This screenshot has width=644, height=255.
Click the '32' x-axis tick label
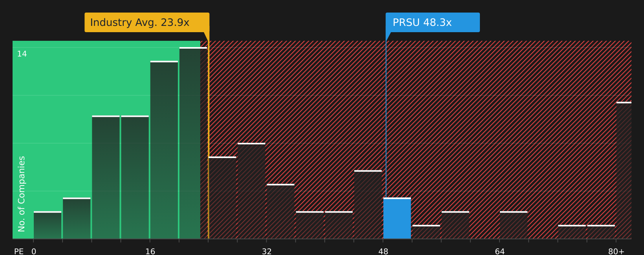[267, 251]
